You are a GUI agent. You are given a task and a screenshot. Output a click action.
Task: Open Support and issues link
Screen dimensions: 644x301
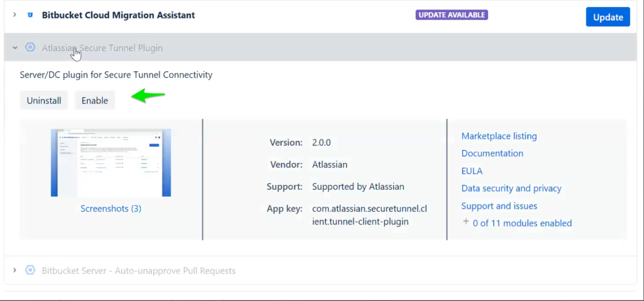pyautogui.click(x=499, y=206)
